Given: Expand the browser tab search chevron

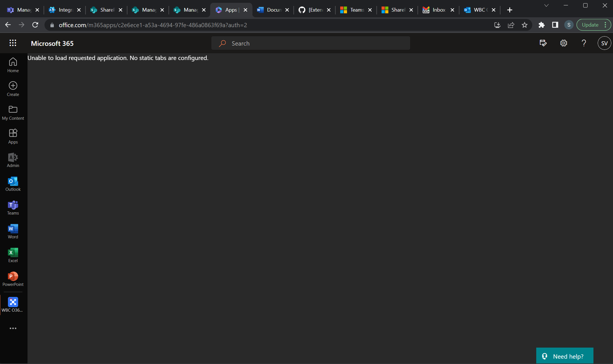Looking at the screenshot, I should [546, 5].
